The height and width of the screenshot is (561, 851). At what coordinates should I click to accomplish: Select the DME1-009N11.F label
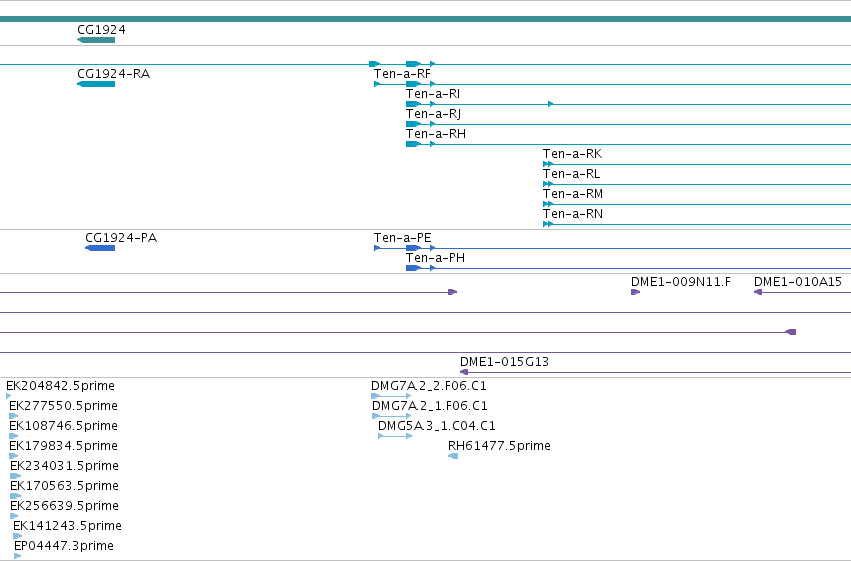tap(681, 282)
